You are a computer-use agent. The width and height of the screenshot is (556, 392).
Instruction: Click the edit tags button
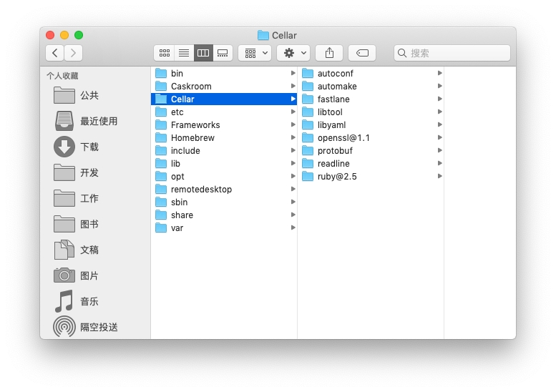pyautogui.click(x=362, y=53)
